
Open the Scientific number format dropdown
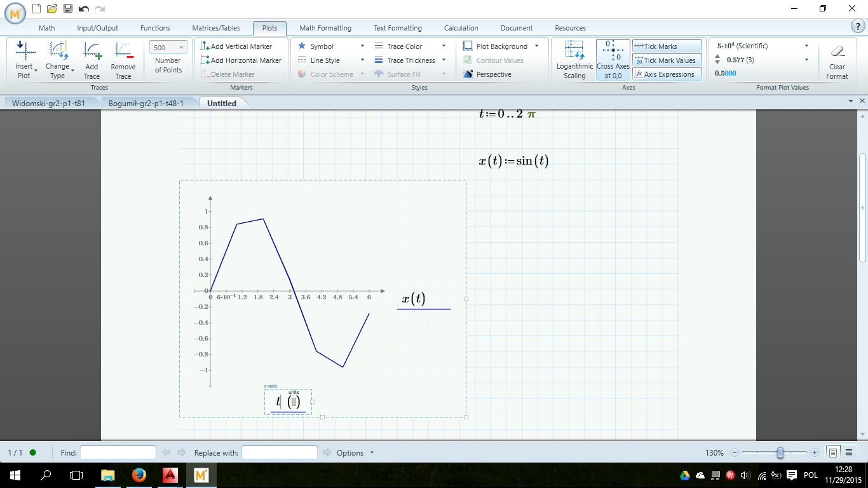tap(806, 46)
